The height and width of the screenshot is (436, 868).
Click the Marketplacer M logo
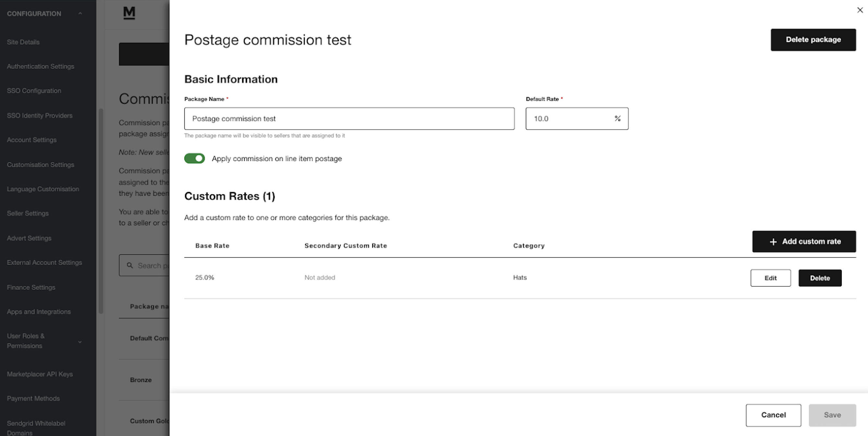click(129, 13)
